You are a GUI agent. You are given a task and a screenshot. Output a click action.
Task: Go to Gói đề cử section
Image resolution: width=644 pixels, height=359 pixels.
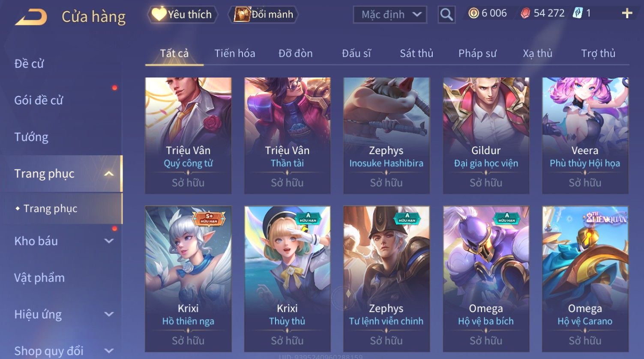tap(39, 100)
